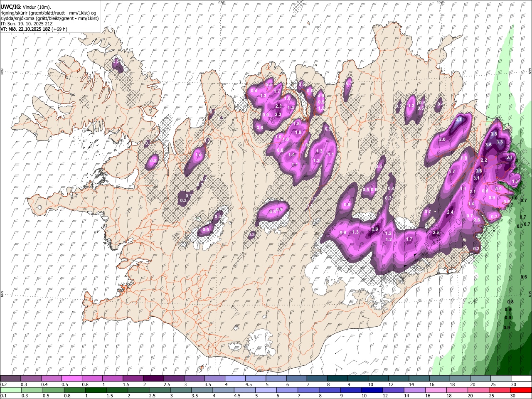Viewport: 532px width, 399px height.
Task: Click the snow legend swatch between 25 and 30
Action: (501, 379)
